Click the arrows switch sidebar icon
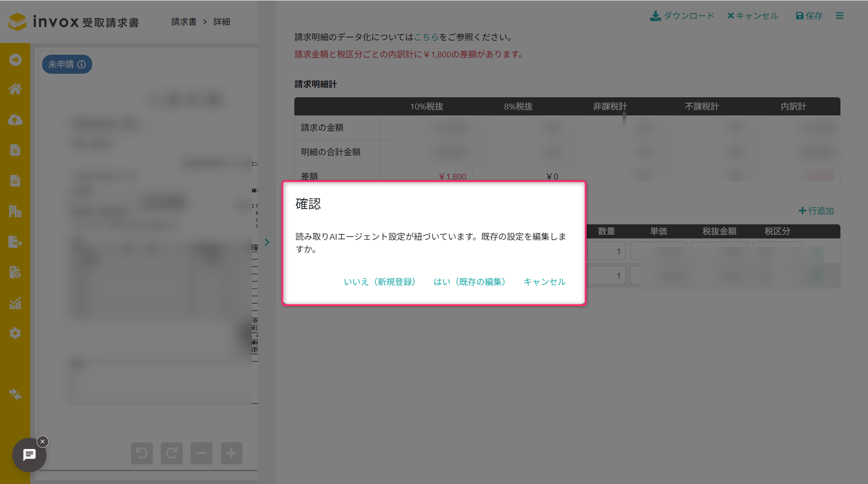The height and width of the screenshot is (484, 868). 15,394
